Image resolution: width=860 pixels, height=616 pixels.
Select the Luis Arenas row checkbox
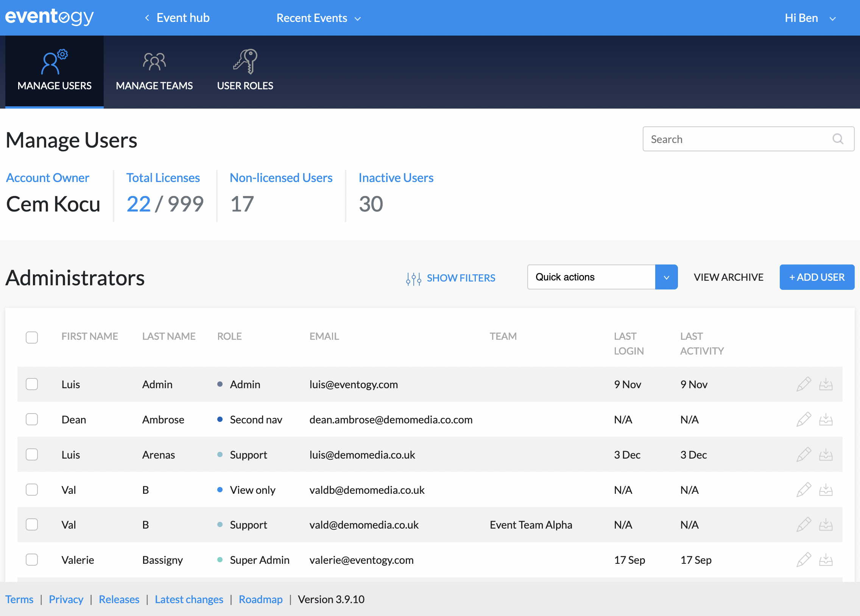click(x=32, y=454)
